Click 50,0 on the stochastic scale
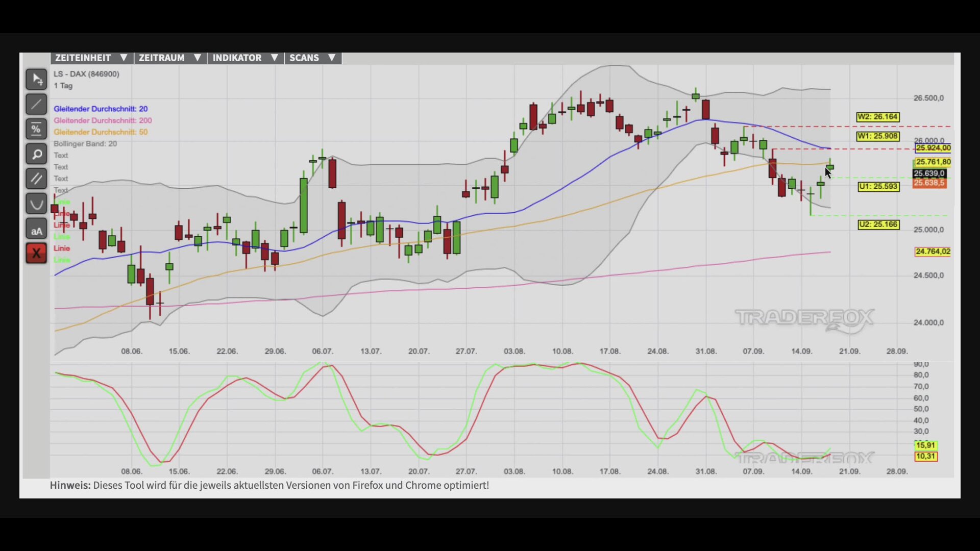The width and height of the screenshot is (980, 551). [x=921, y=409]
